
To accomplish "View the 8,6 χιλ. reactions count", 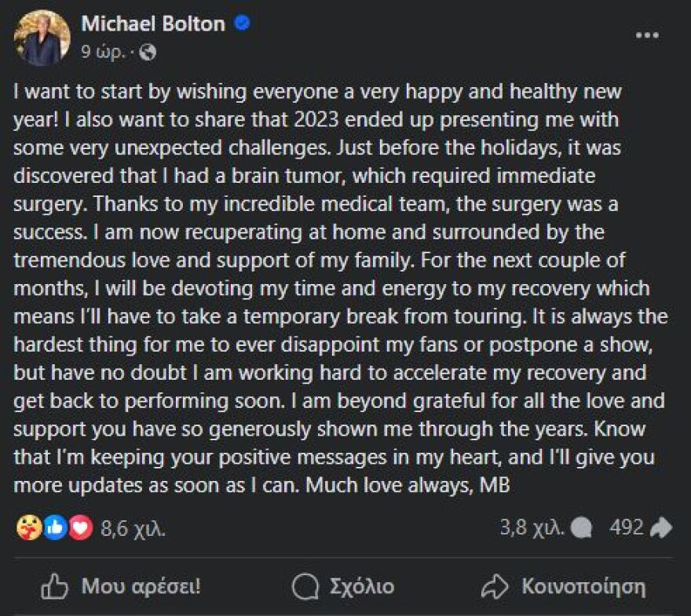I will coord(133,528).
